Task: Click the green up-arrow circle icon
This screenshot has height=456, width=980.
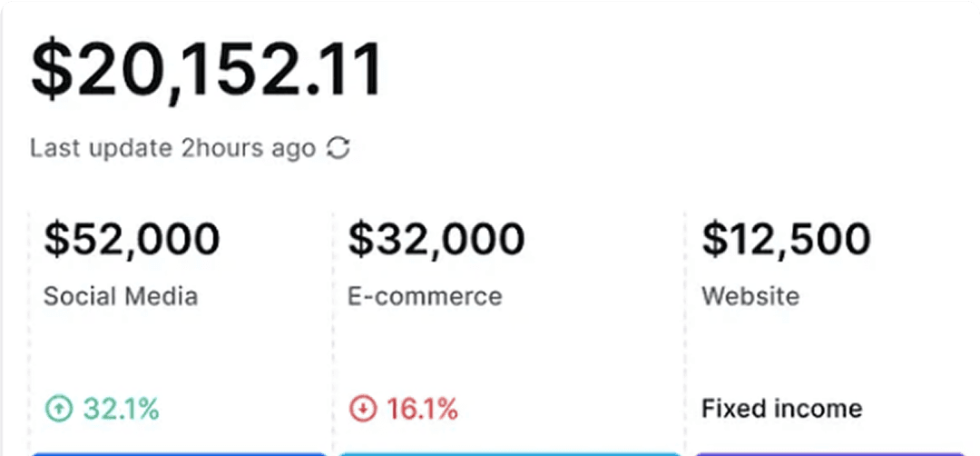Action: coord(58,410)
